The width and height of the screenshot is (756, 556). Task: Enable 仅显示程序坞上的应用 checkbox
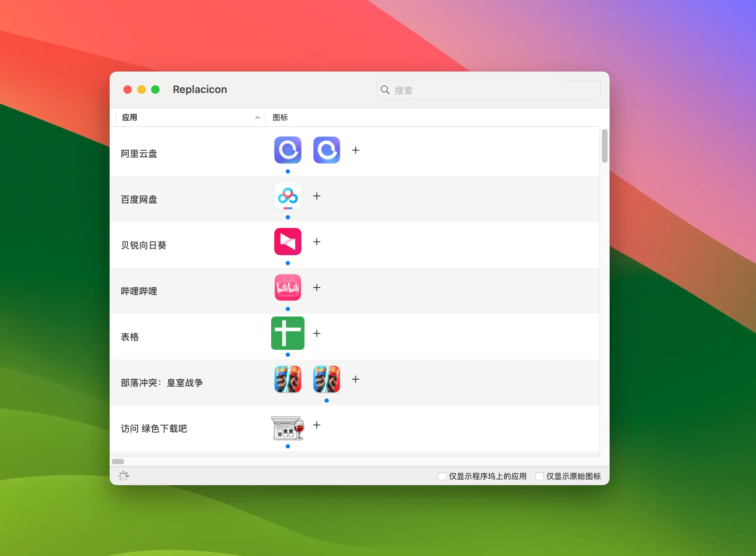(x=442, y=476)
